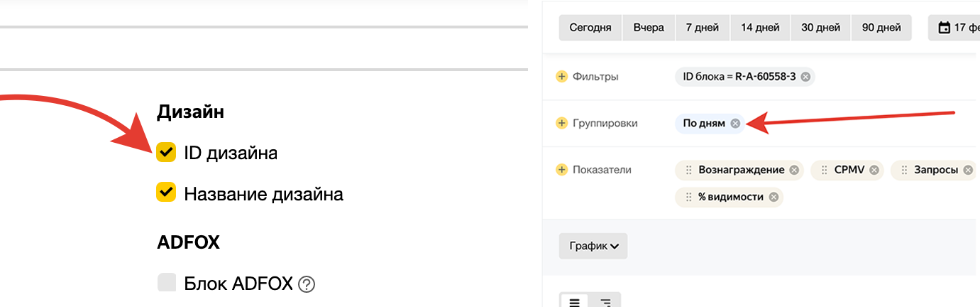The height and width of the screenshot is (307, 980).
Task: Switch to the 7 дней period
Action: click(x=703, y=28)
